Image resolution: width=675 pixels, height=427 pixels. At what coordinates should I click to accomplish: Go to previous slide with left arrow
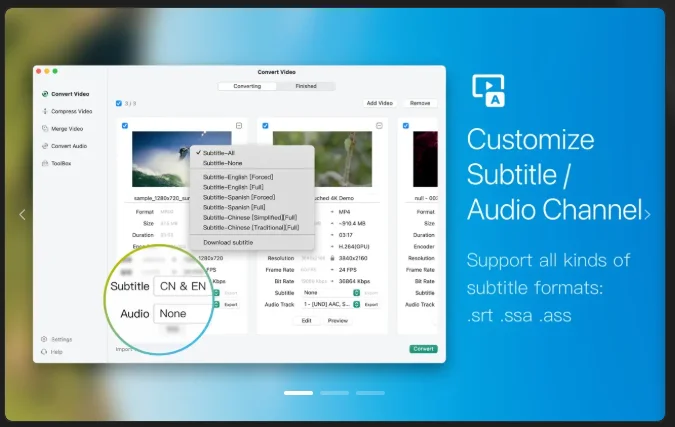(x=22, y=214)
